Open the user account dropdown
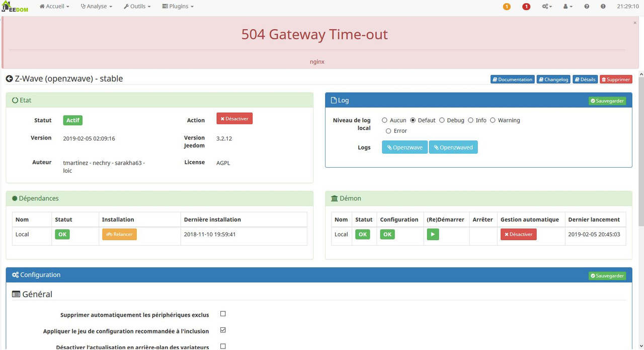The width and height of the screenshot is (644, 350). point(568,7)
